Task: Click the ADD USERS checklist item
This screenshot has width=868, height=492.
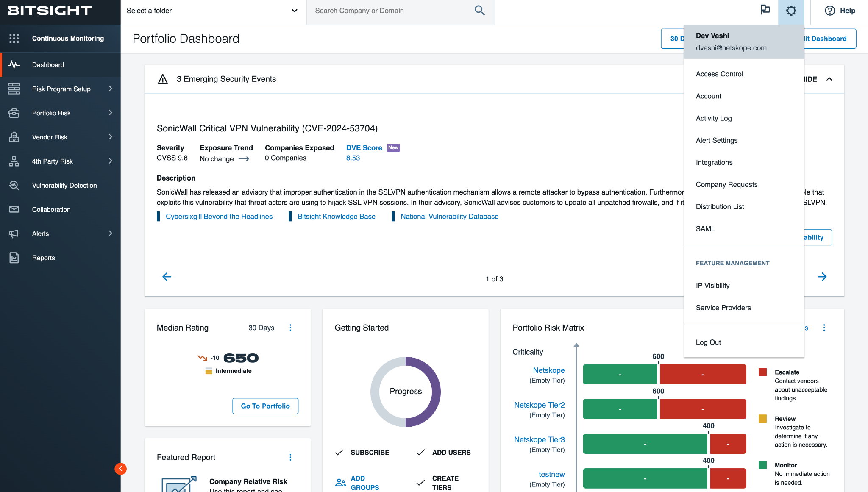Action: (443, 452)
